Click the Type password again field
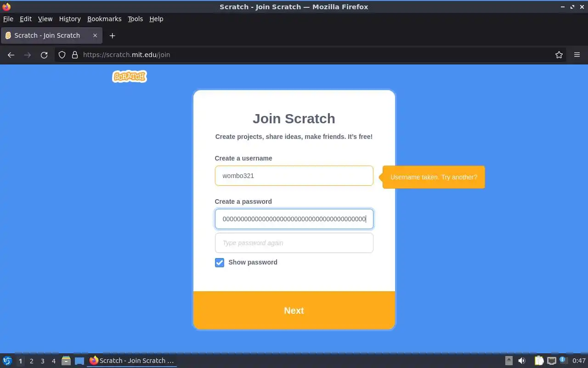The width and height of the screenshot is (588, 368). tap(294, 243)
